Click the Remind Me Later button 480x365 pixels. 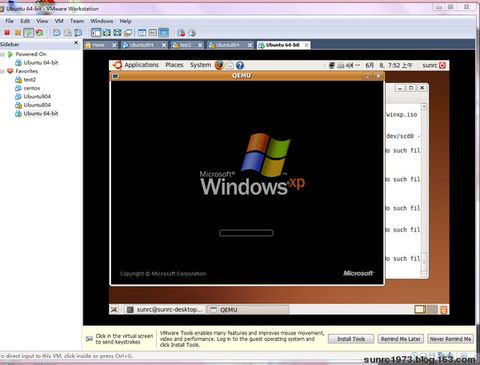(x=401, y=339)
